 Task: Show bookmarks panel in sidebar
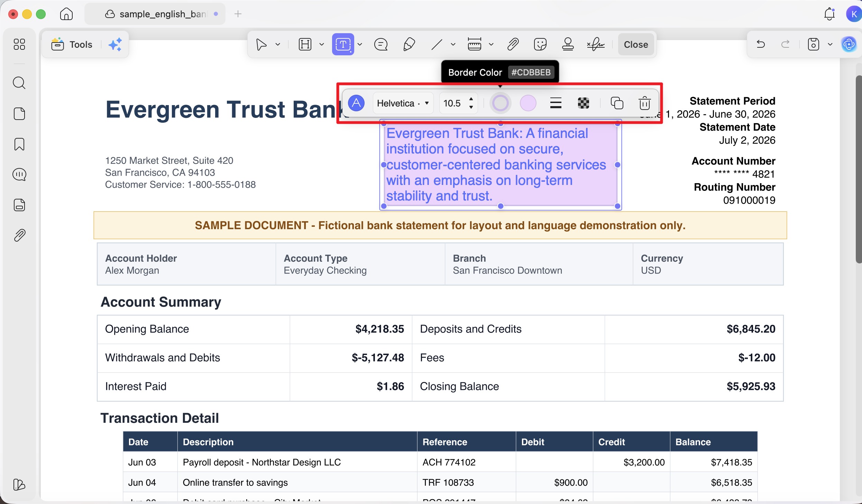[x=19, y=144]
